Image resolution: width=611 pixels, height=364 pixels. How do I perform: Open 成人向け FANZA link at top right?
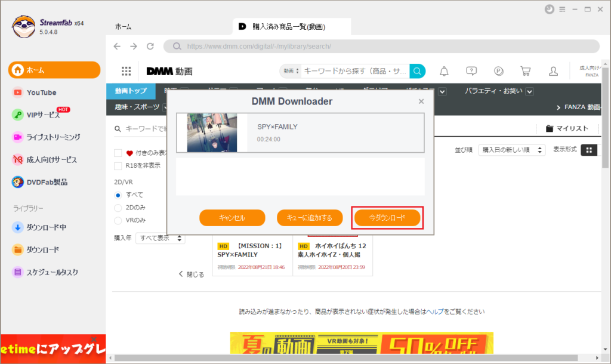click(591, 72)
